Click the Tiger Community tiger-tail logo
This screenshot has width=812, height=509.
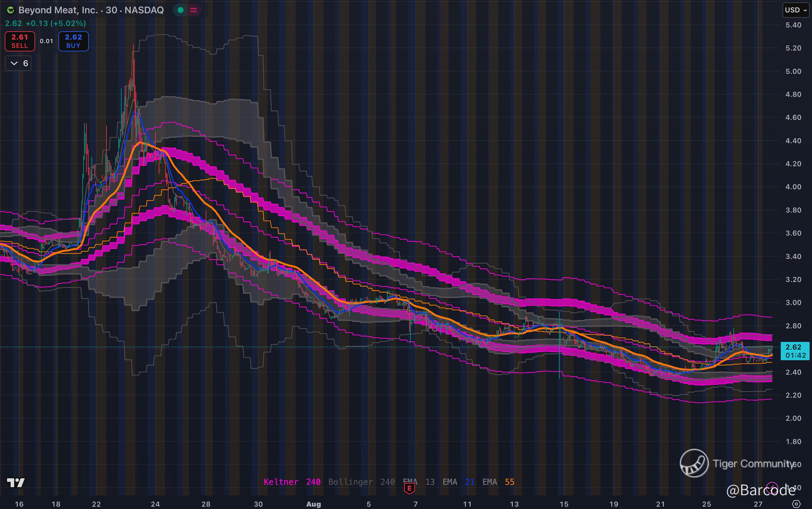[x=694, y=463]
